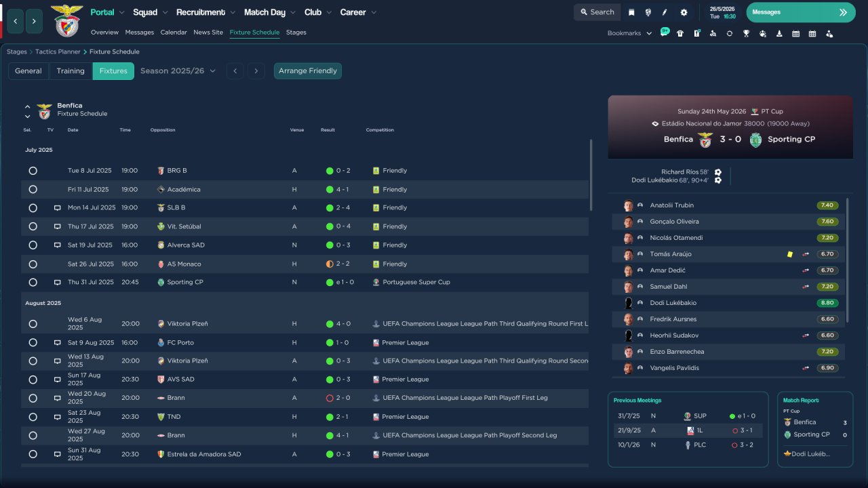This screenshot has width=868, height=488.
Task: Click the pencil edit icon
Action: pyautogui.click(x=665, y=12)
